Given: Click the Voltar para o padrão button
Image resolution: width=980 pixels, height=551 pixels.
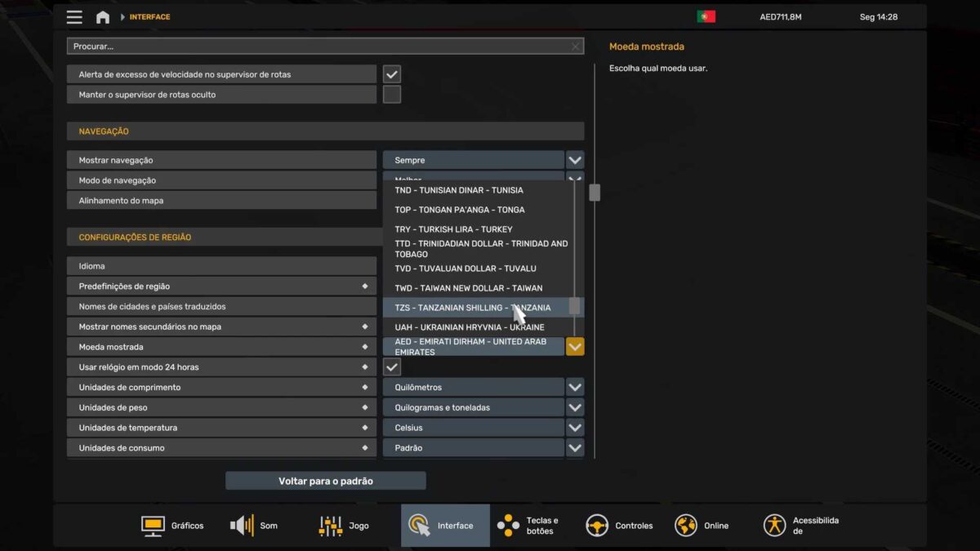Looking at the screenshot, I should (325, 481).
